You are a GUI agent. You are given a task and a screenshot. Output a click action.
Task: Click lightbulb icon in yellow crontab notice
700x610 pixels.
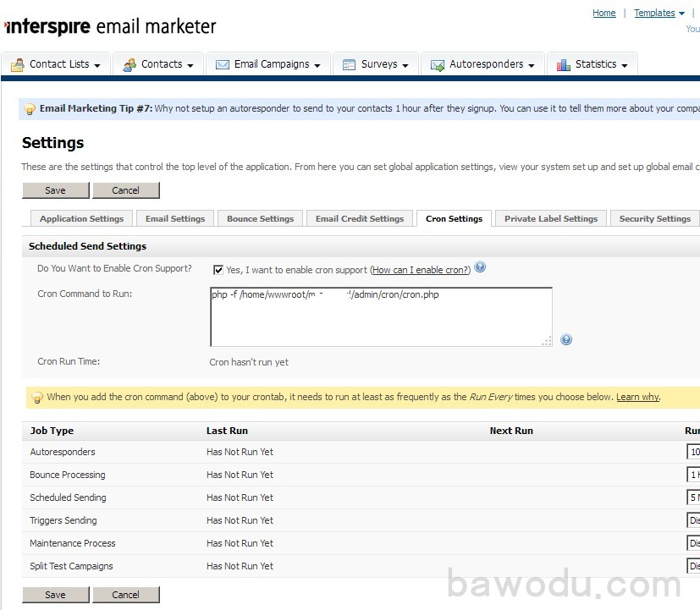pyautogui.click(x=37, y=397)
